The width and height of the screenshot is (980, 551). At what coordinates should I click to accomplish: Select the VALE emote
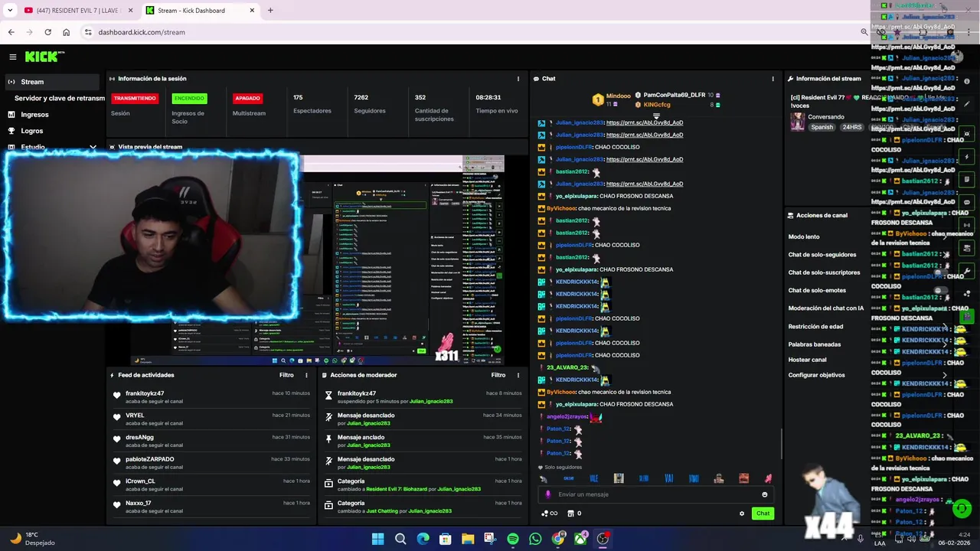tap(593, 478)
